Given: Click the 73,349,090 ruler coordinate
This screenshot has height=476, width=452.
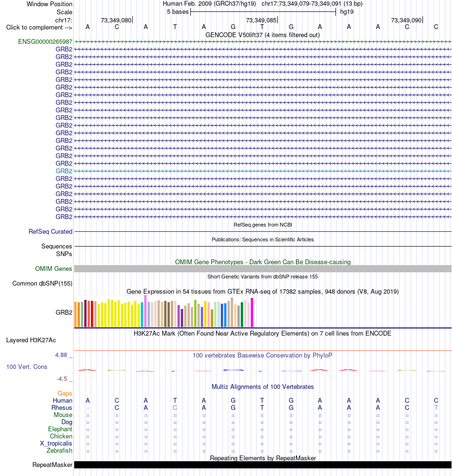Looking at the screenshot, I should click(406, 20).
